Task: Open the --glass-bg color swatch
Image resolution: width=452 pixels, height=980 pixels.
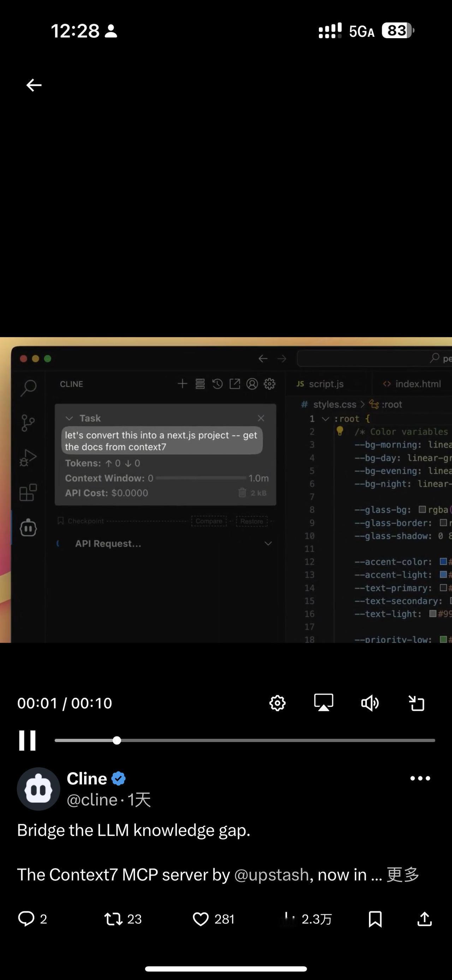Action: click(422, 509)
